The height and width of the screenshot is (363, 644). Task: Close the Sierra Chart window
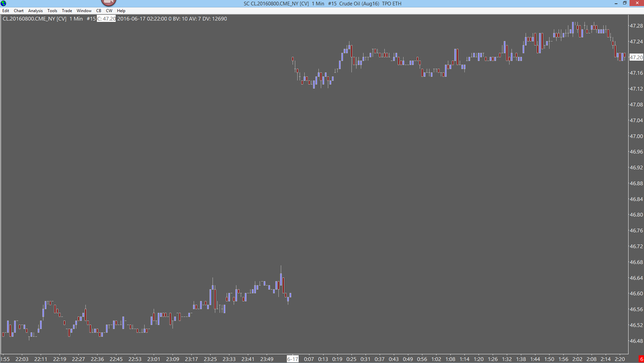click(637, 3)
